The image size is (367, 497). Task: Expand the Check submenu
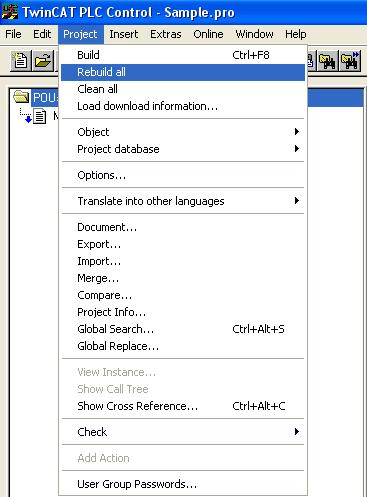tap(183, 432)
